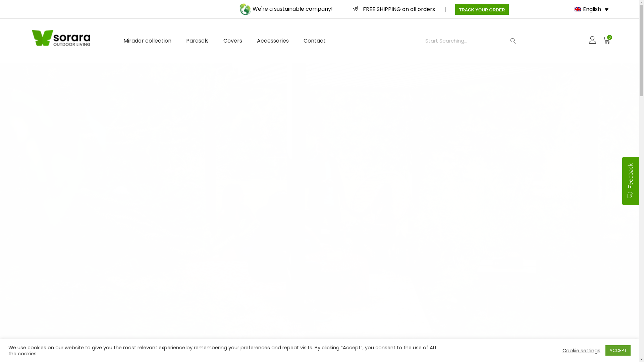Click the Sorara Outdoor Living logo
Image resolution: width=644 pixels, height=362 pixels.
click(61, 38)
